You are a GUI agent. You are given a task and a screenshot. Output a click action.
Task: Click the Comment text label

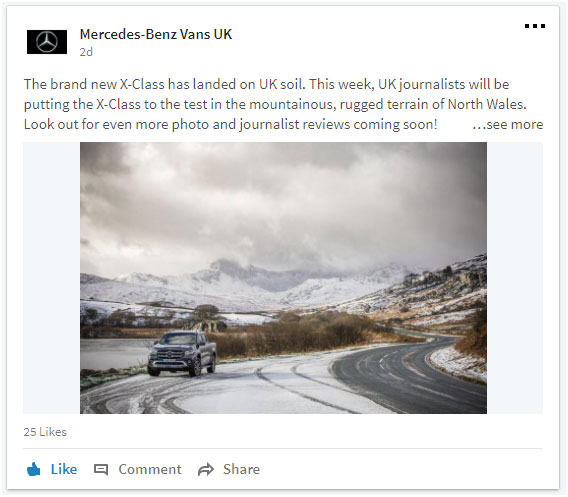[150, 469]
